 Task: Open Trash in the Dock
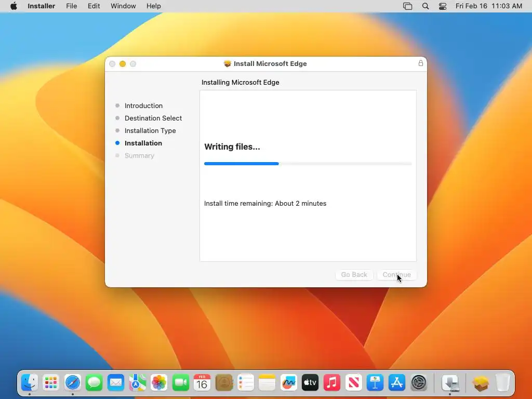[x=503, y=383]
